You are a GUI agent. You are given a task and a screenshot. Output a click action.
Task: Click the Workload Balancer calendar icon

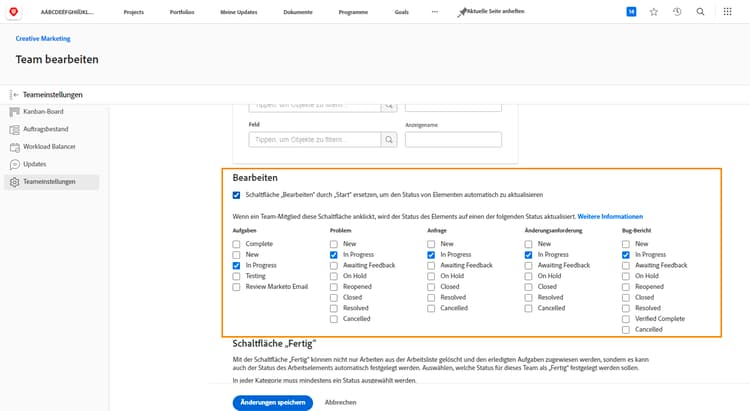click(14, 147)
